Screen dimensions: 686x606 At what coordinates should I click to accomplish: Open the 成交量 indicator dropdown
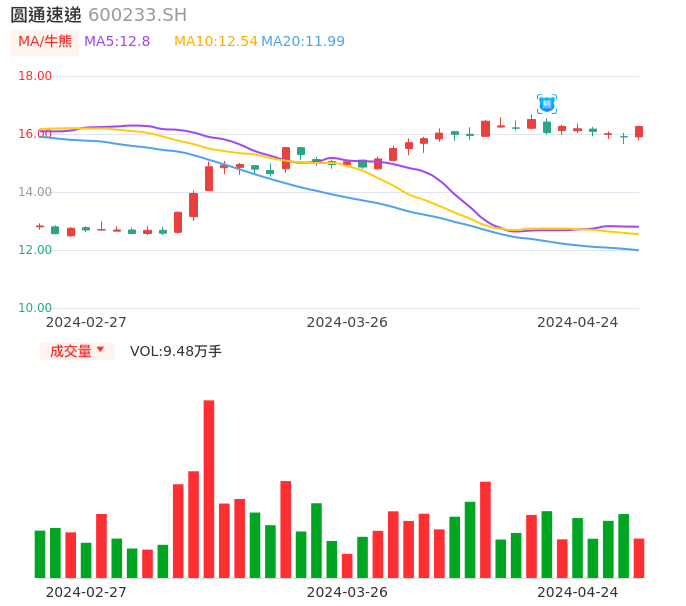[x=77, y=351]
